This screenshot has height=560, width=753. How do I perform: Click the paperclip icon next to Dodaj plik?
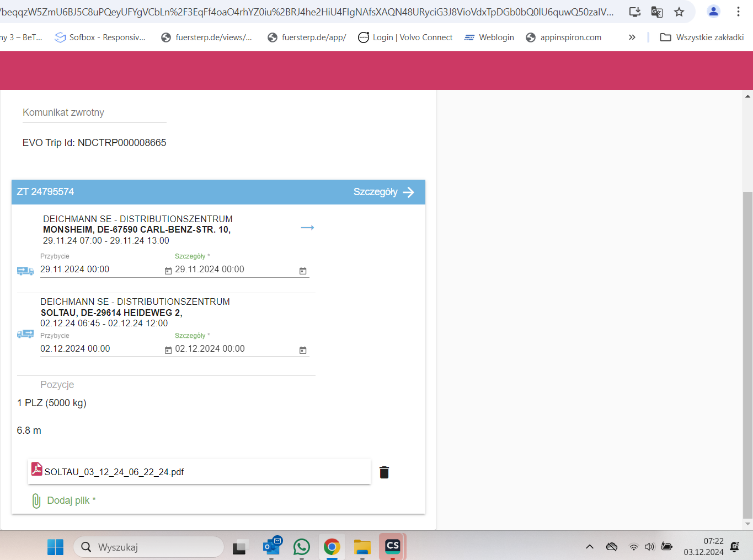point(36,500)
